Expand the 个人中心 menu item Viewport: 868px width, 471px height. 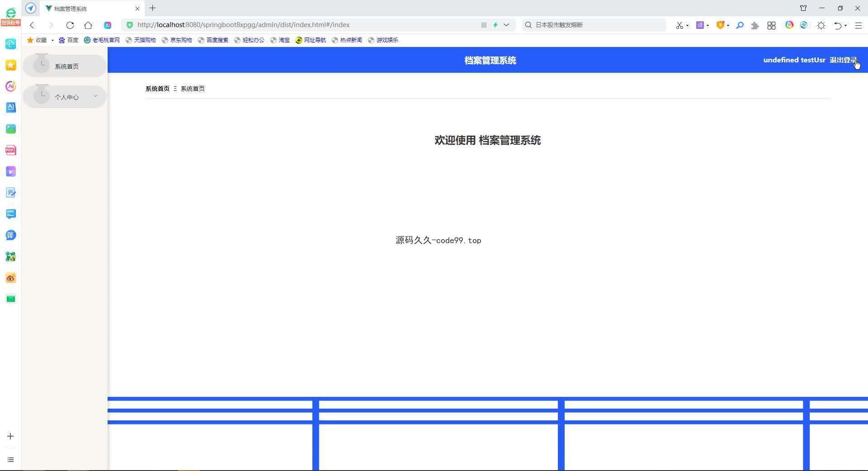[x=65, y=97]
